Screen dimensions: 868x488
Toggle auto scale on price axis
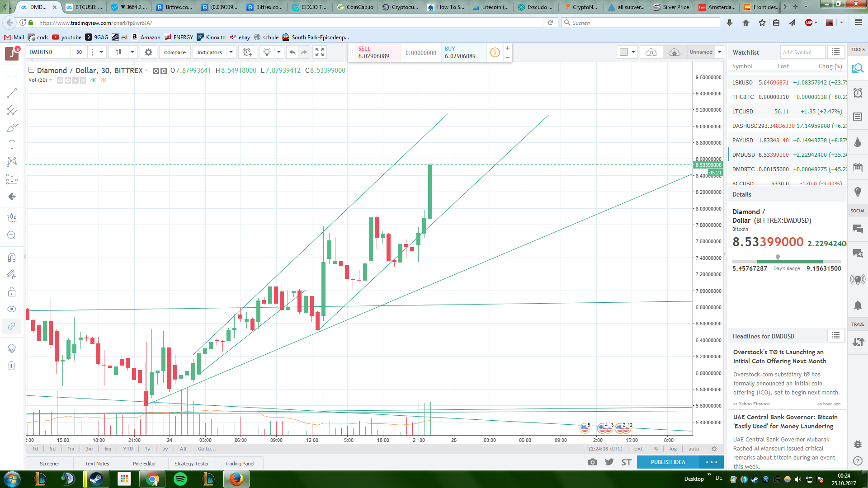pos(693,449)
